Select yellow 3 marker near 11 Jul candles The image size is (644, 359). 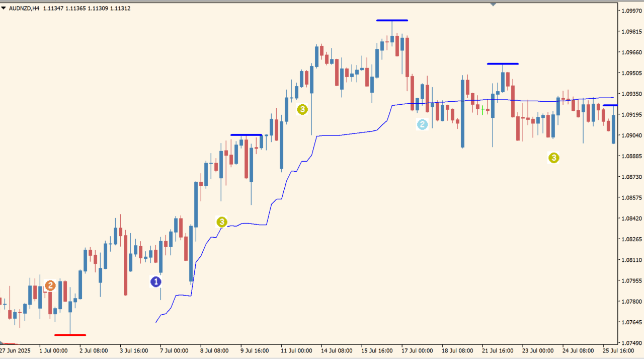click(302, 109)
